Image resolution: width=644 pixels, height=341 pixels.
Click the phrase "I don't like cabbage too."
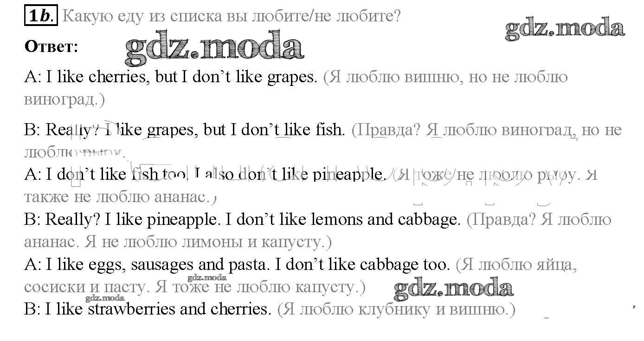[x=363, y=265]
